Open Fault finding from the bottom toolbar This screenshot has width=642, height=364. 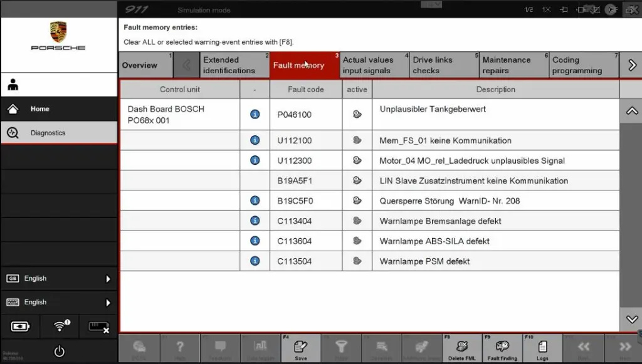(502, 348)
